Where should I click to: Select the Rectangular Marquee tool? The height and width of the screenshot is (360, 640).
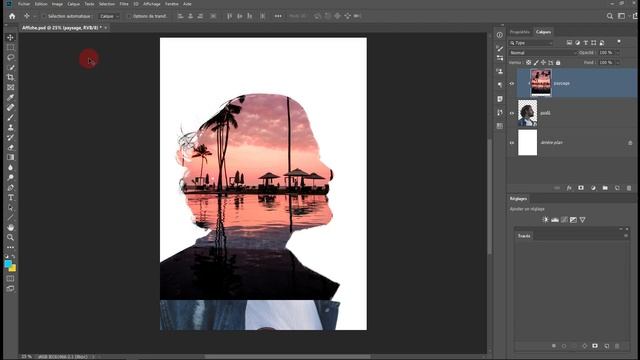[11, 47]
